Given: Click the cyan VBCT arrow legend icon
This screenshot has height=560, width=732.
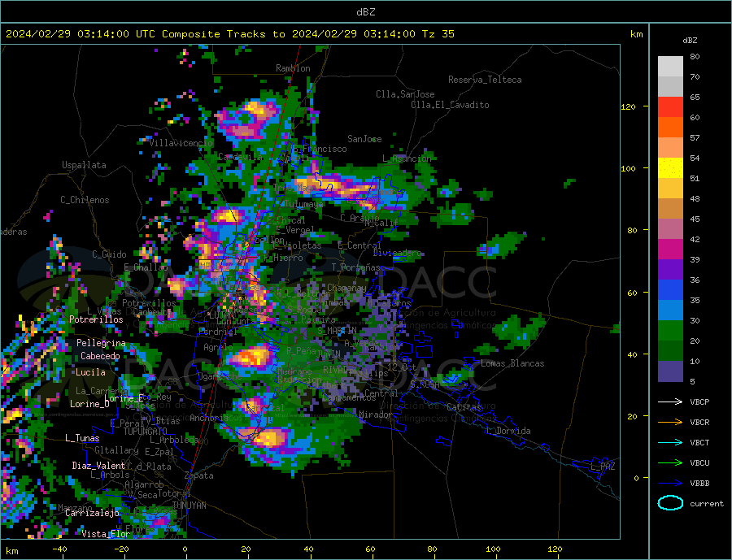Looking at the screenshot, I should pos(670,442).
